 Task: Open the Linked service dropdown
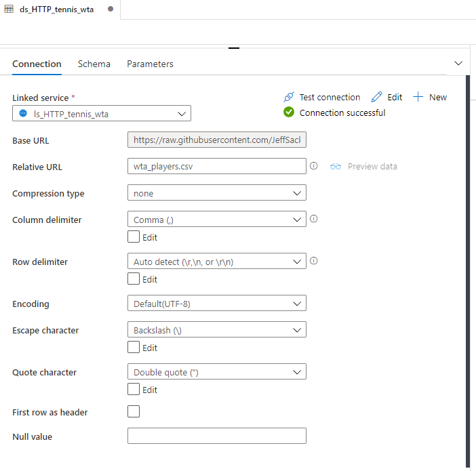click(102, 114)
